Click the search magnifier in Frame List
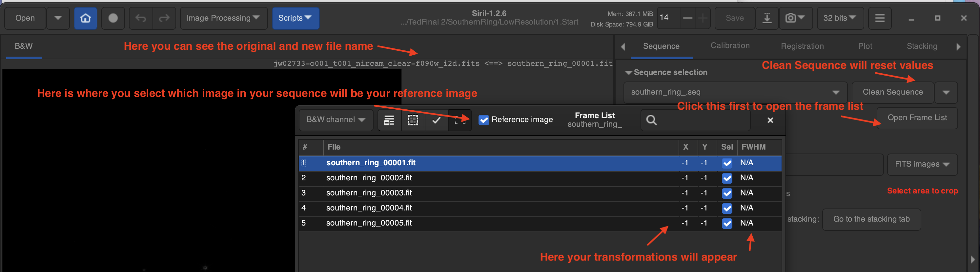Viewport: 980px width, 272px height. pos(651,120)
